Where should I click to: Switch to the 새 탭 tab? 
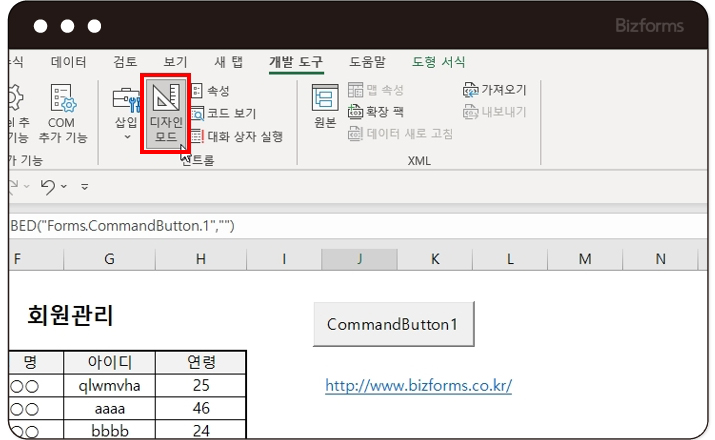[x=228, y=62]
